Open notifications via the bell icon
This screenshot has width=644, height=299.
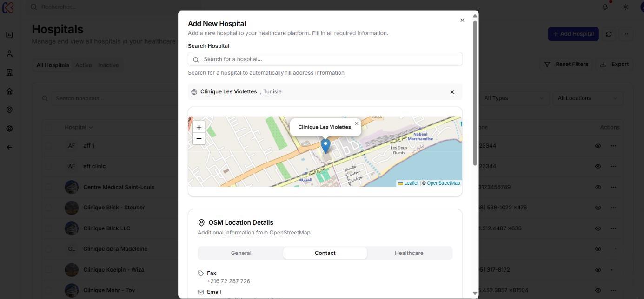tap(605, 6)
